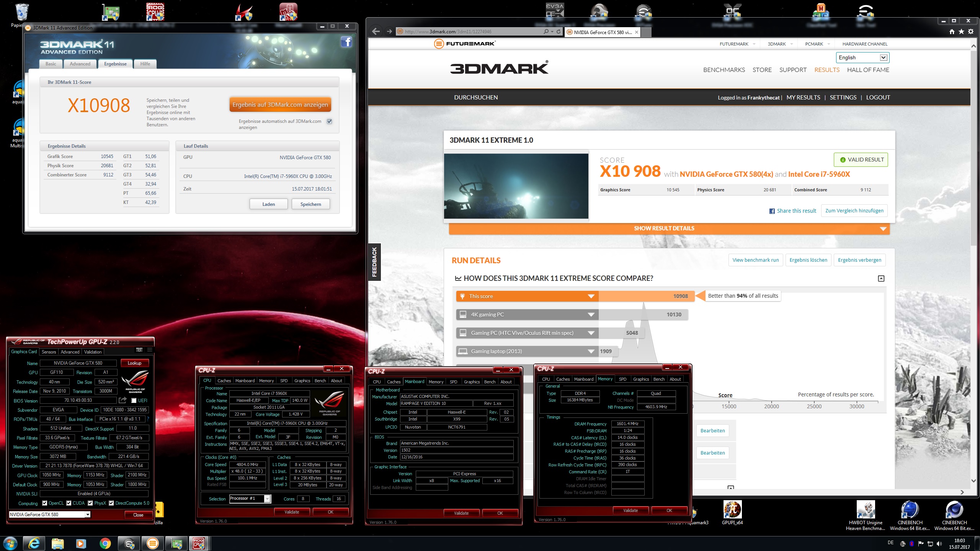This screenshot has height=551, width=980.
Task: Open Internet Explorer from taskbar
Action: click(34, 543)
